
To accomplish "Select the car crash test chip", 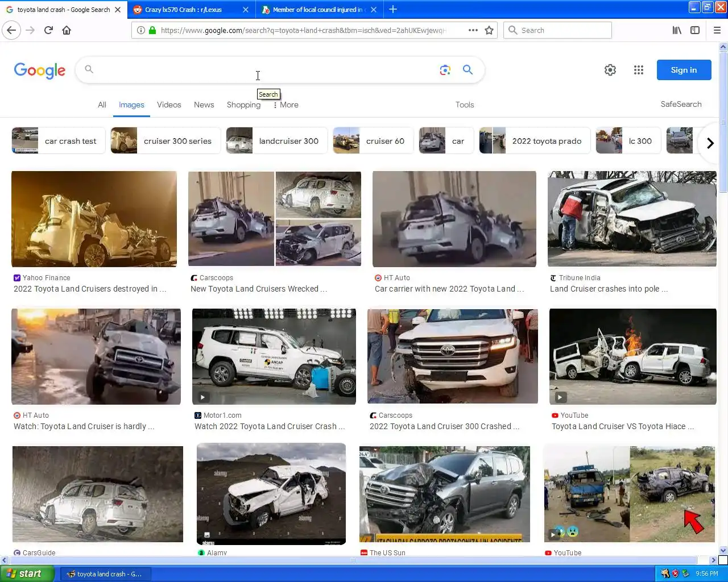I will click(58, 141).
